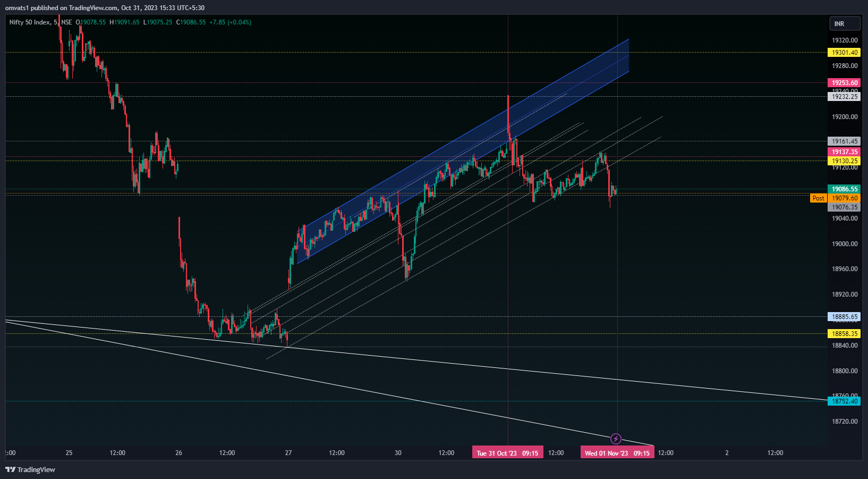Click the date 26 on time axis
868x479 pixels.
(x=178, y=453)
